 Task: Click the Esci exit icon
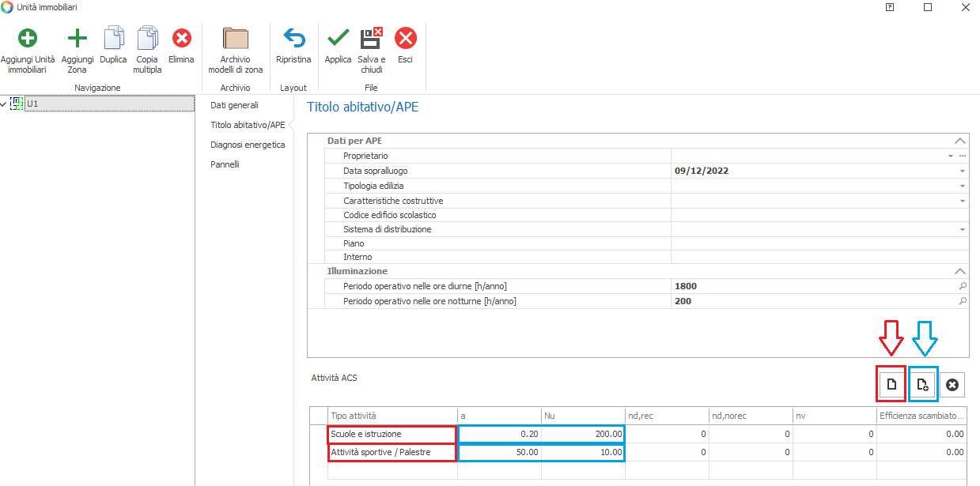(405, 39)
